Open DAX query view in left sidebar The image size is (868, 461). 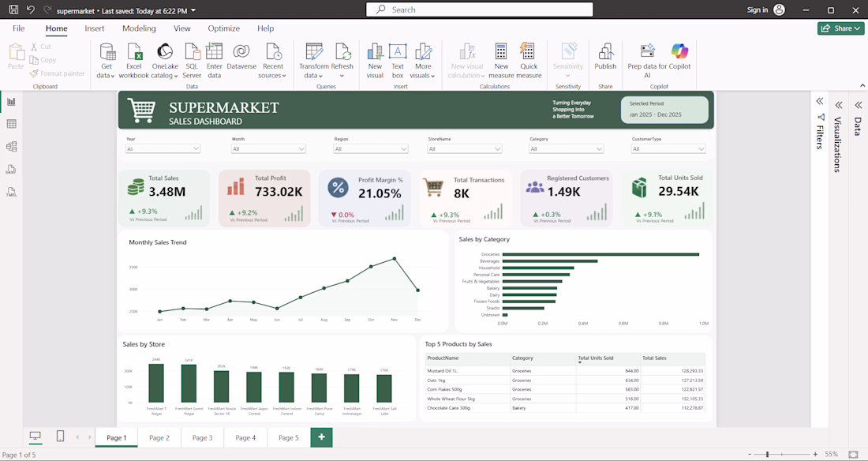11,170
